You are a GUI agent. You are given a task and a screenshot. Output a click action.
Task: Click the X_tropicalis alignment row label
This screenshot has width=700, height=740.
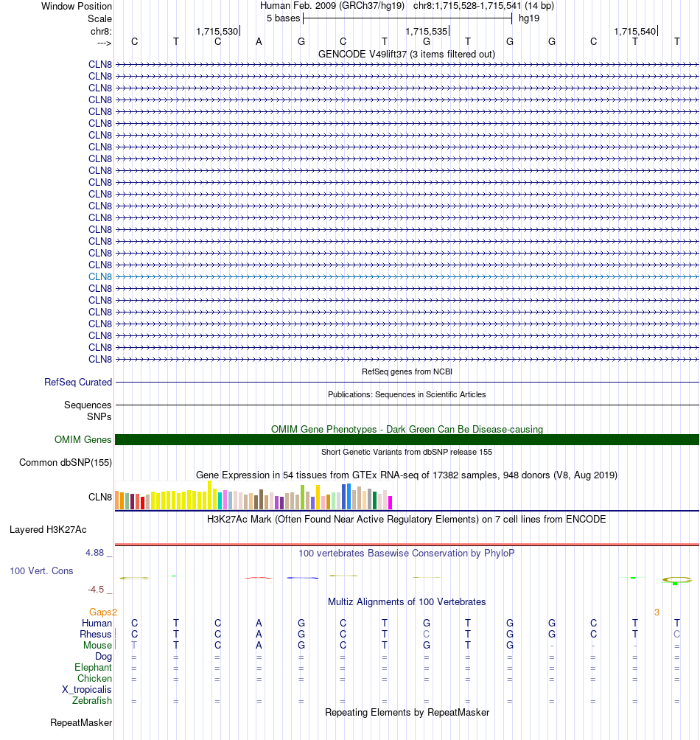click(87, 689)
